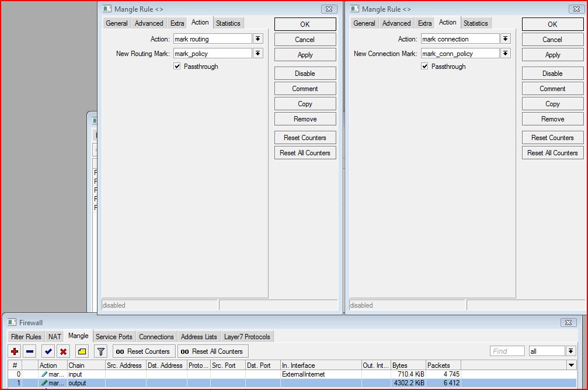Close the Firewall window
The height and width of the screenshot is (390, 588).
coord(568,322)
